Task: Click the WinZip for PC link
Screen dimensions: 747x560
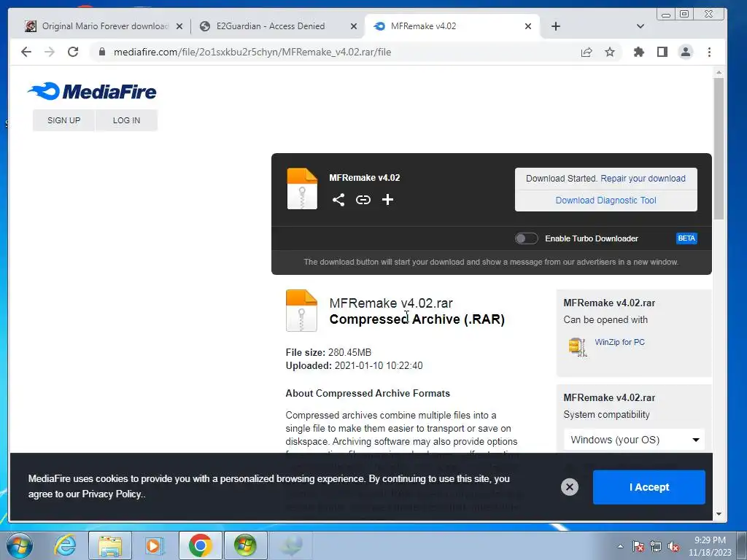Action: pyautogui.click(x=619, y=342)
